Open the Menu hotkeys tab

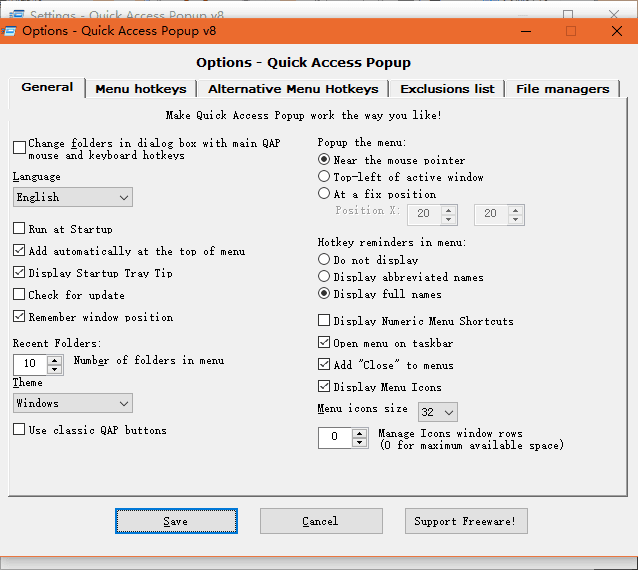click(x=141, y=89)
